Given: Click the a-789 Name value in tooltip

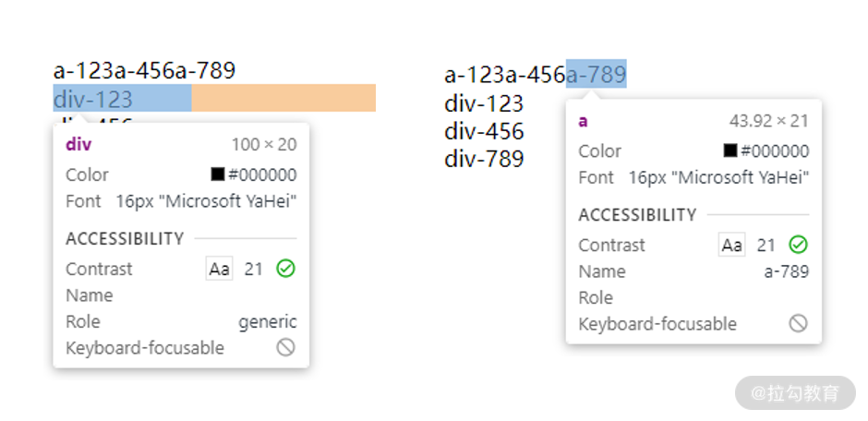Looking at the screenshot, I should [x=786, y=271].
